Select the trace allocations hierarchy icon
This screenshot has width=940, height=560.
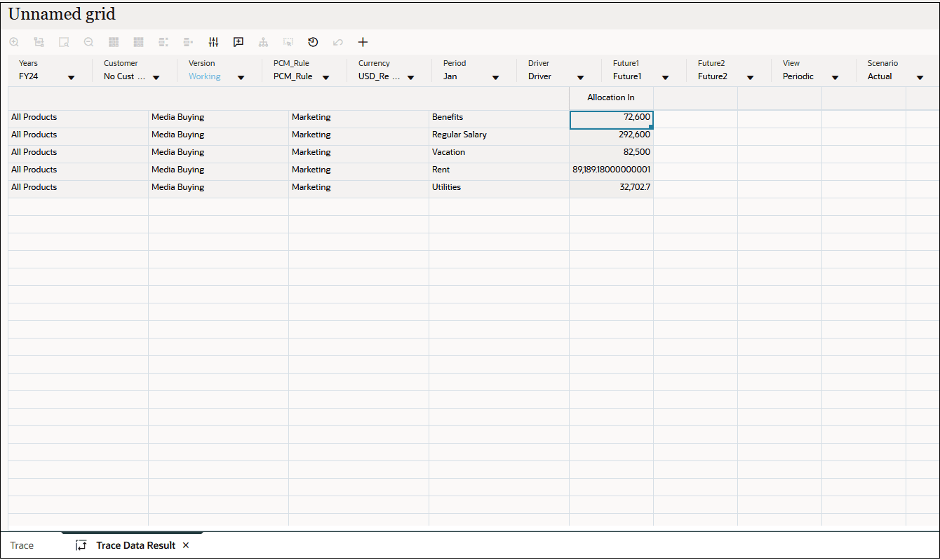pos(263,42)
